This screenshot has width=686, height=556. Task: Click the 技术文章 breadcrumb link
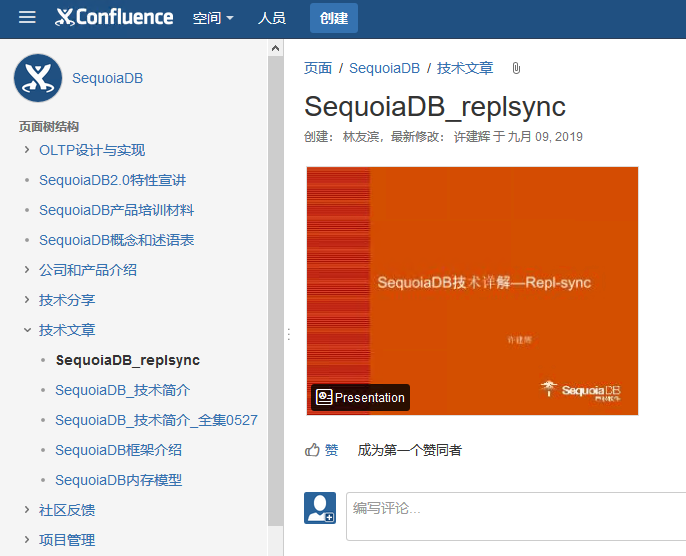465,68
